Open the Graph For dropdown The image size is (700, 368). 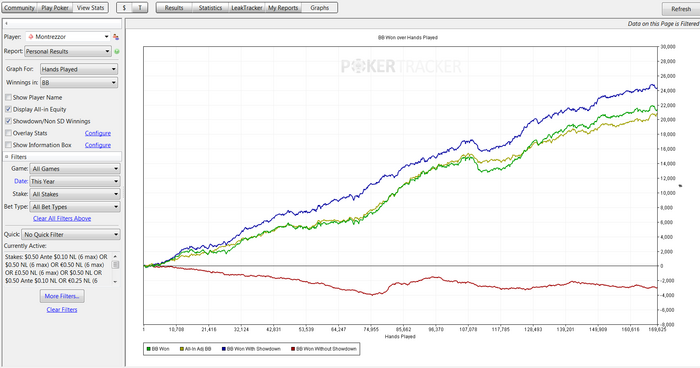(x=79, y=69)
